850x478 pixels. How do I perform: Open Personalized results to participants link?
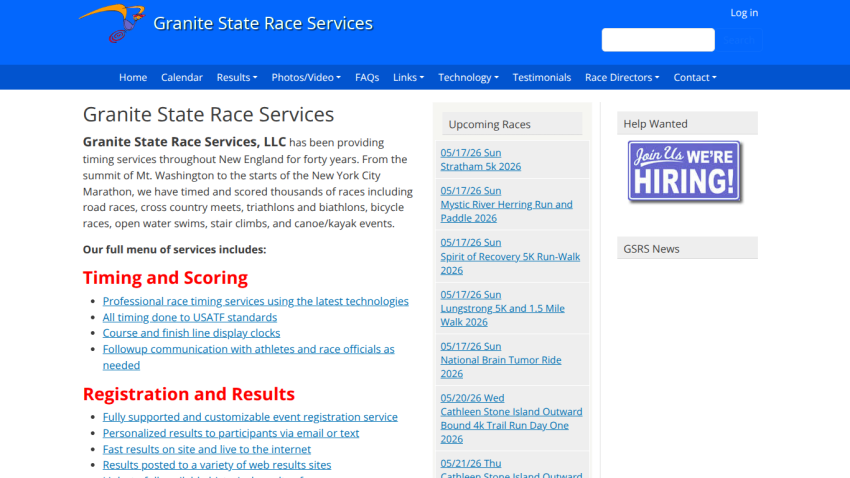(231, 434)
